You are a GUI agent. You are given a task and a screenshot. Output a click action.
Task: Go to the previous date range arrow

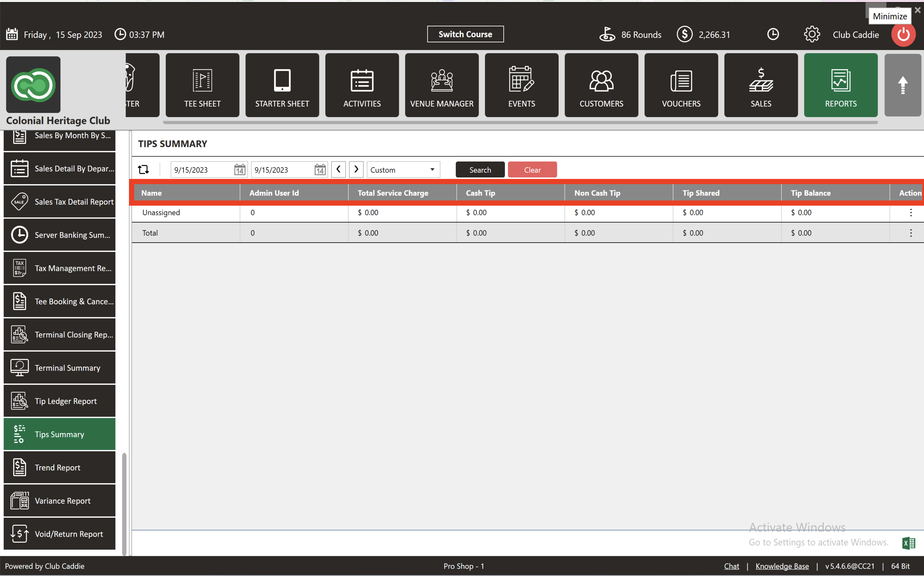[338, 170]
